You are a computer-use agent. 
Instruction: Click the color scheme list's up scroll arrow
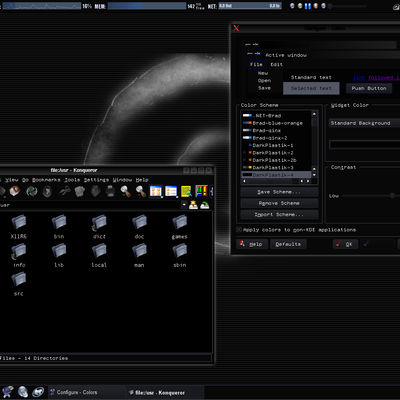pyautogui.click(x=314, y=114)
